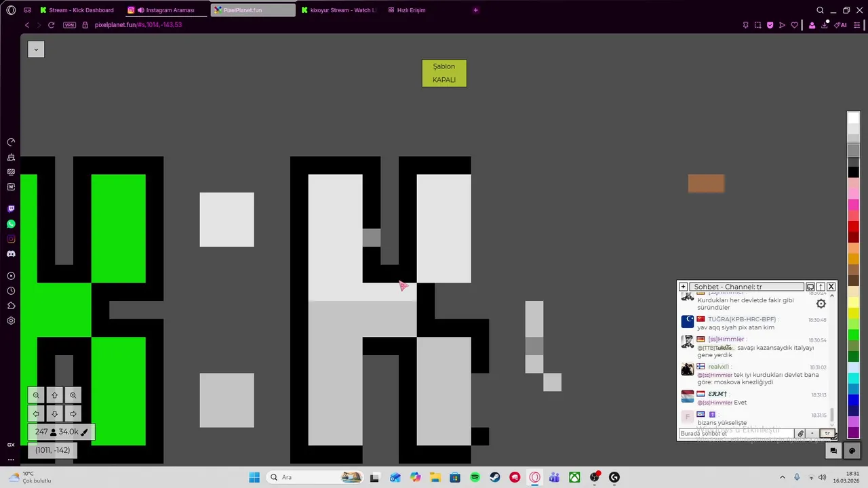868x488 pixels.
Task: Maximize the chat with the up arrow
Action: pos(821,287)
